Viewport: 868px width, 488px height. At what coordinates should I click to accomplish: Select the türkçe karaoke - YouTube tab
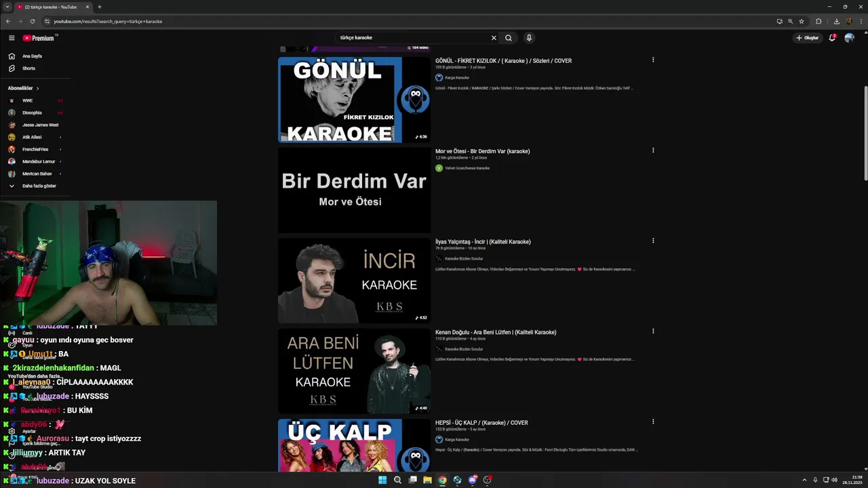(x=53, y=7)
